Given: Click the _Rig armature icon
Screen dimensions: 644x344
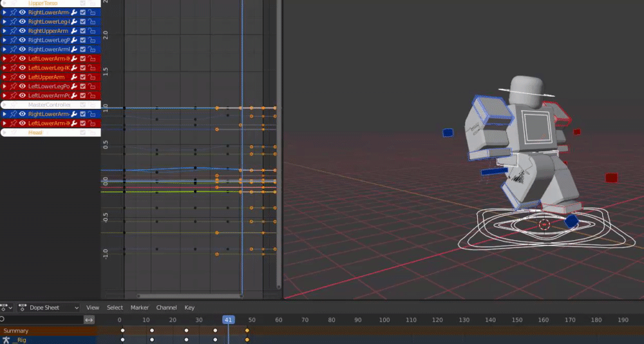Looking at the screenshot, I should coord(6,340).
